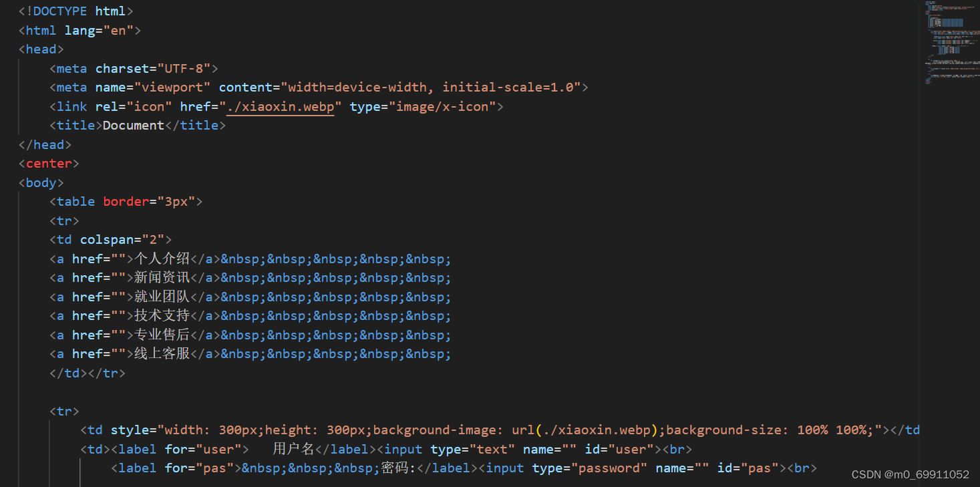Click the charset="UTF-8" meta line

[134, 68]
